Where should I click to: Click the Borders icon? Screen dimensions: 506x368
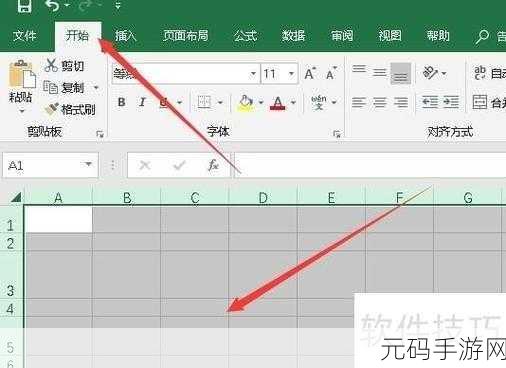204,102
